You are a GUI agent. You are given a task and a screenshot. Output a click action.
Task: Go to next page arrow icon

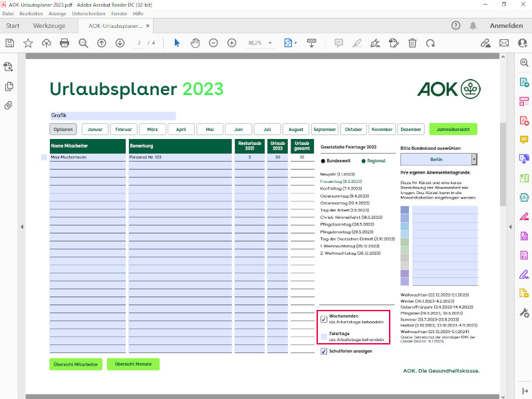click(120, 43)
